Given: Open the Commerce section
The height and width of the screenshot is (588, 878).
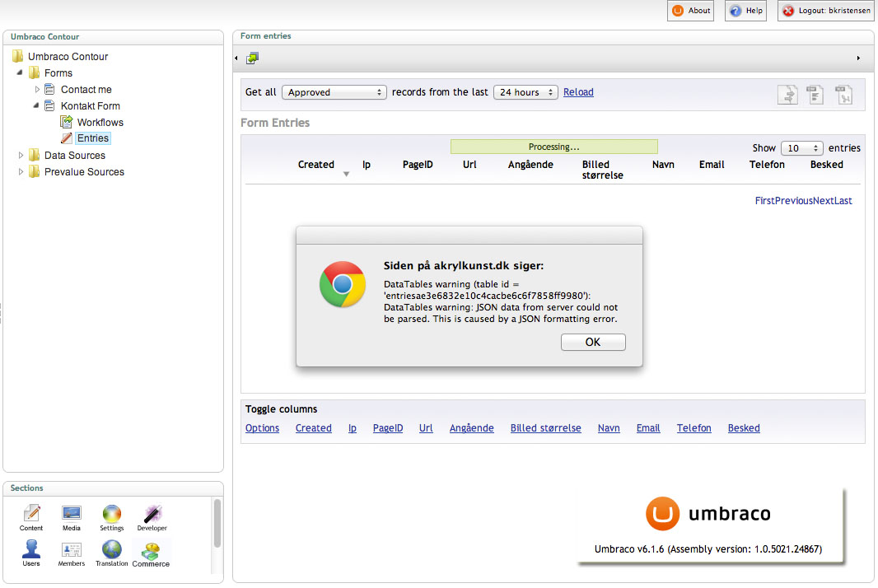Looking at the screenshot, I should point(151,553).
